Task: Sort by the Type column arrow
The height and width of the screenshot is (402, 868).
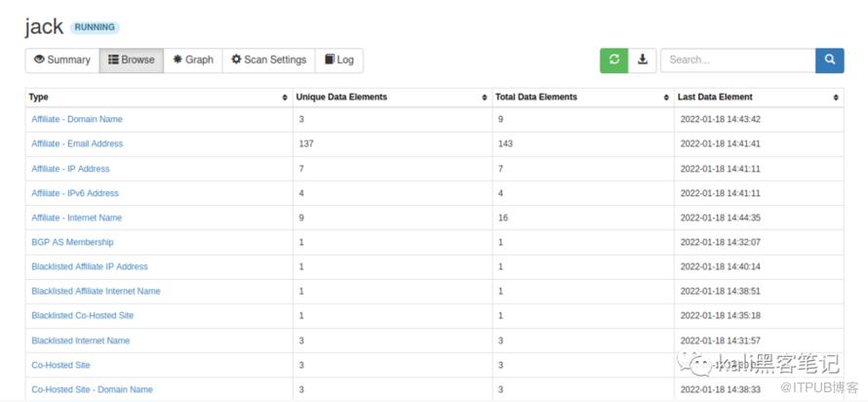Action: (284, 98)
